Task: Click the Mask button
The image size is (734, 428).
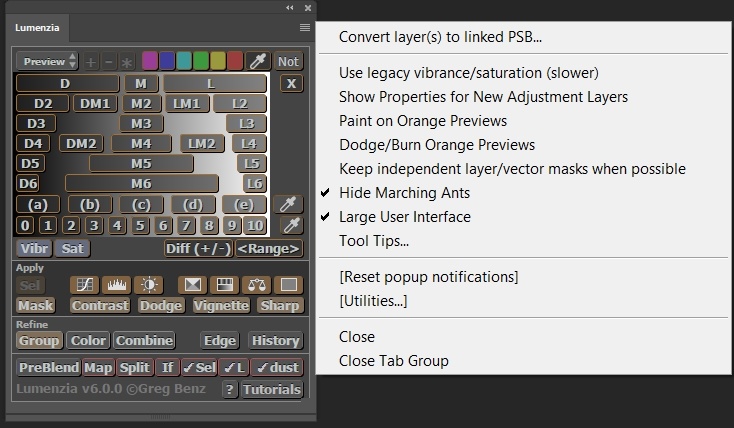Action: (x=36, y=305)
